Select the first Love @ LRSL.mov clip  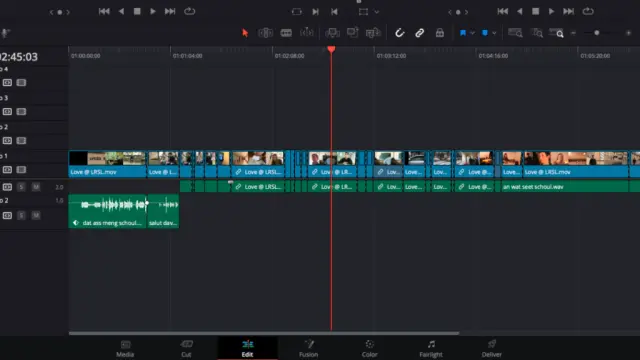pos(107,164)
